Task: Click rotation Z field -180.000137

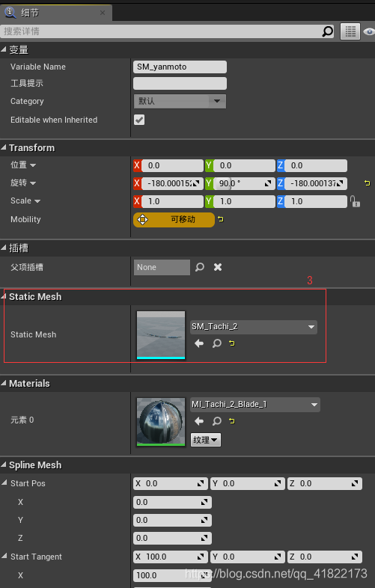Action: (316, 183)
